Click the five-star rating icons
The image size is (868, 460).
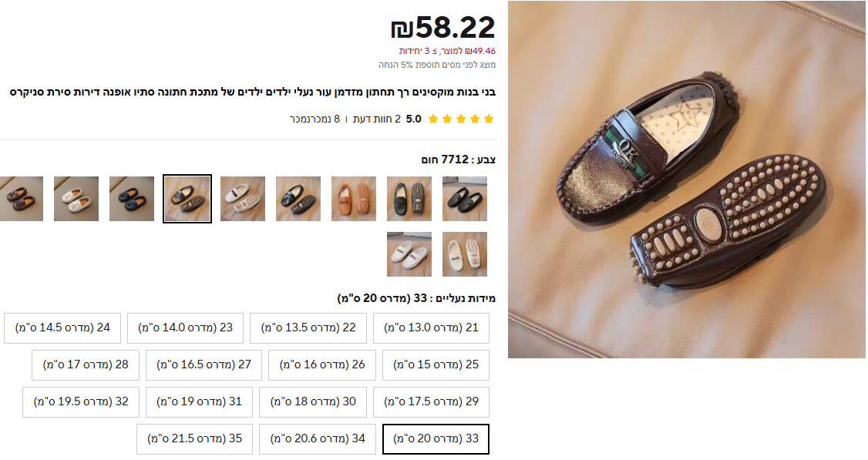[x=460, y=119]
